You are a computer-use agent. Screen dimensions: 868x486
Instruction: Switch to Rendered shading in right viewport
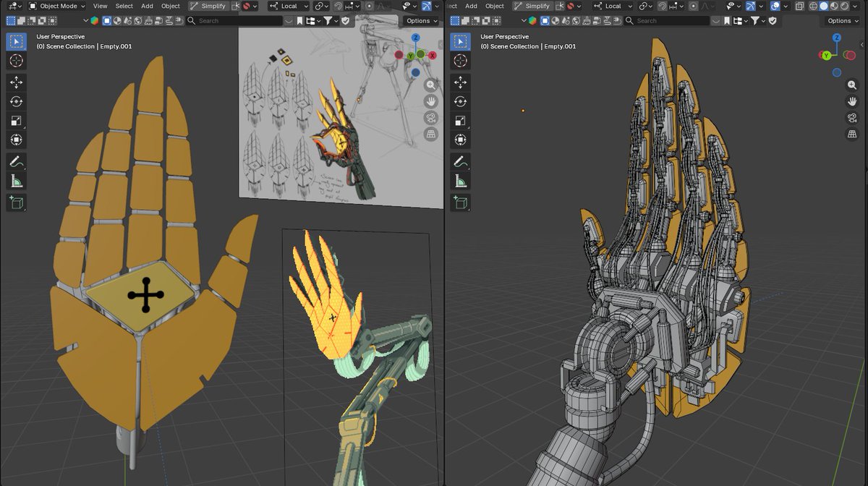tap(844, 6)
